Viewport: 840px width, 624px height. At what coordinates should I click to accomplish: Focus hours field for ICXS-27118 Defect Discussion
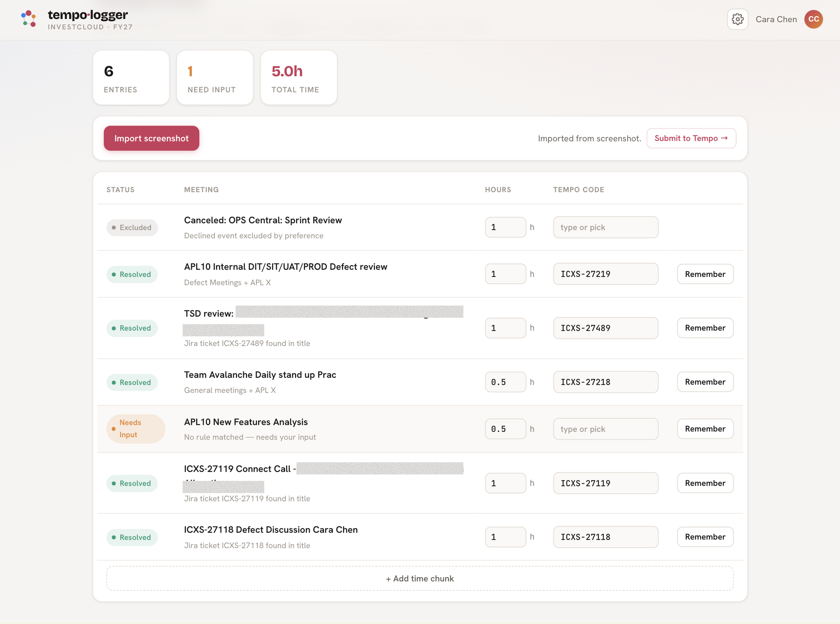click(x=505, y=537)
